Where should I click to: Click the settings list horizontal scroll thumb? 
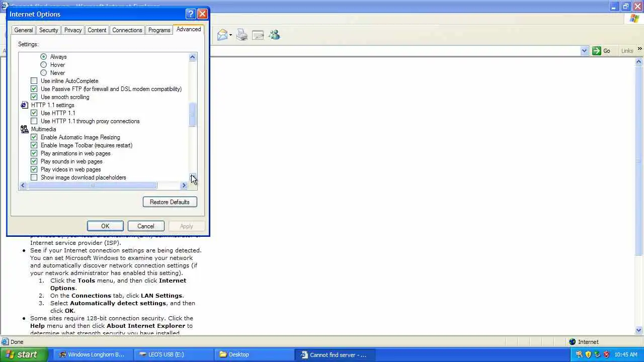[93, 186]
